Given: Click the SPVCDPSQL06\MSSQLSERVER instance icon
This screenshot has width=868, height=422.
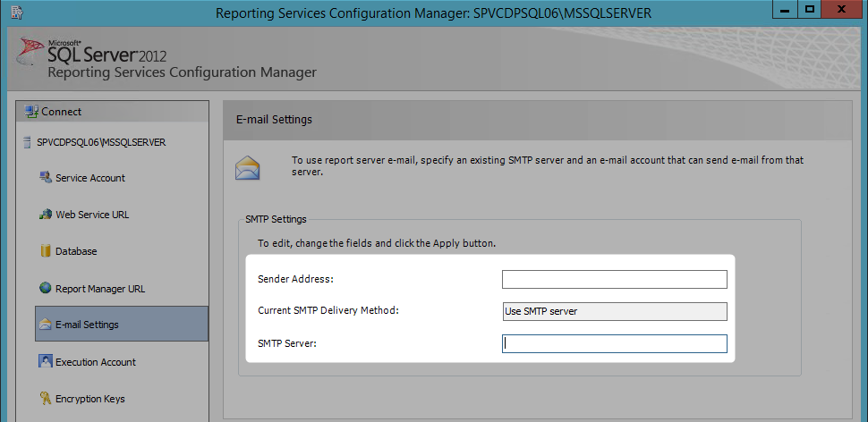Looking at the screenshot, I should pyautogui.click(x=27, y=142).
